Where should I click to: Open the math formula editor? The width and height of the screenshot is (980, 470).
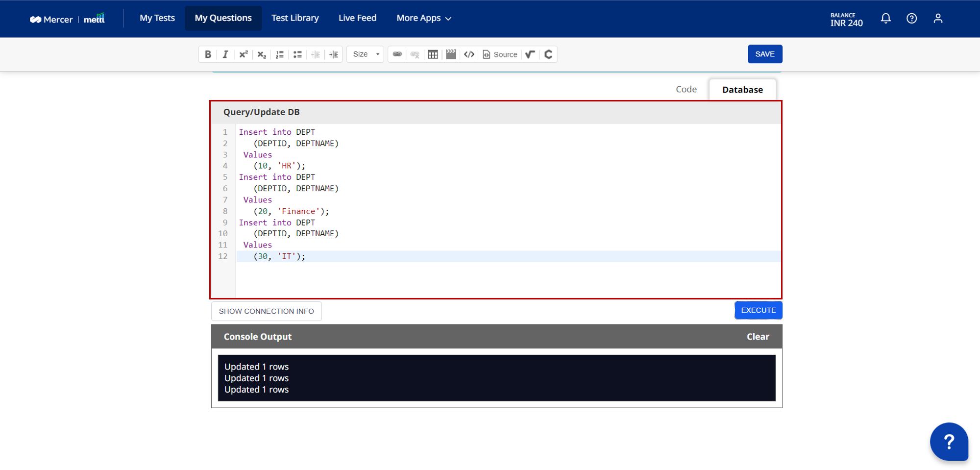click(530, 54)
